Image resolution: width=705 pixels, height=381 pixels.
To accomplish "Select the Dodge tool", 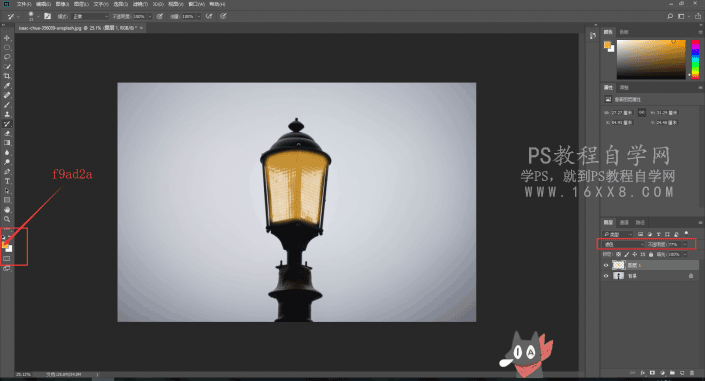I will click(7, 162).
